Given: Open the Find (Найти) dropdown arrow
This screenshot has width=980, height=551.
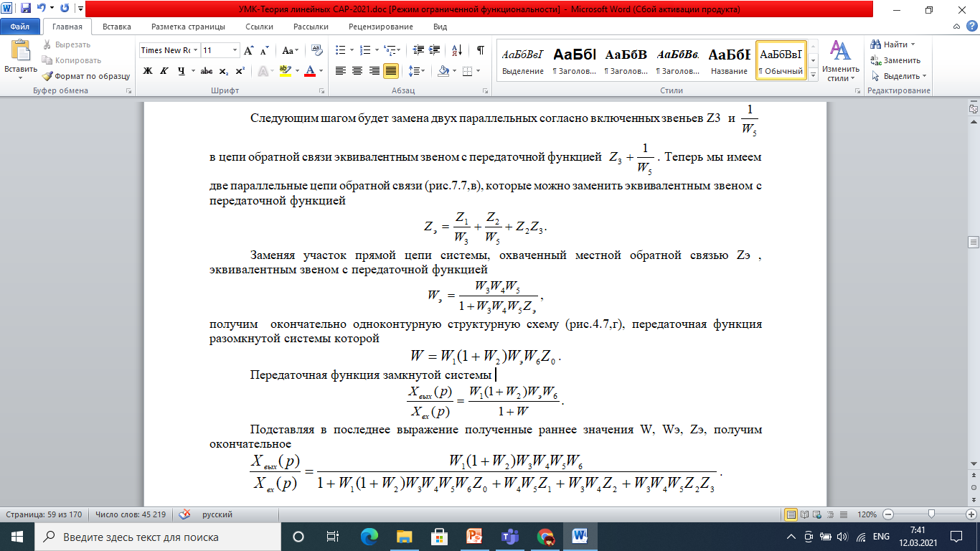Looking at the screenshot, I should point(913,44).
